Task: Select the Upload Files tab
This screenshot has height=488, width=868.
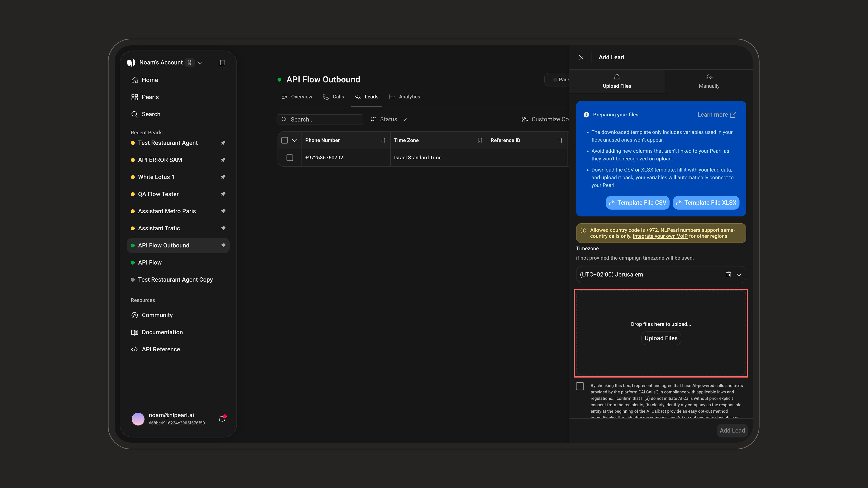Action: pos(617,82)
